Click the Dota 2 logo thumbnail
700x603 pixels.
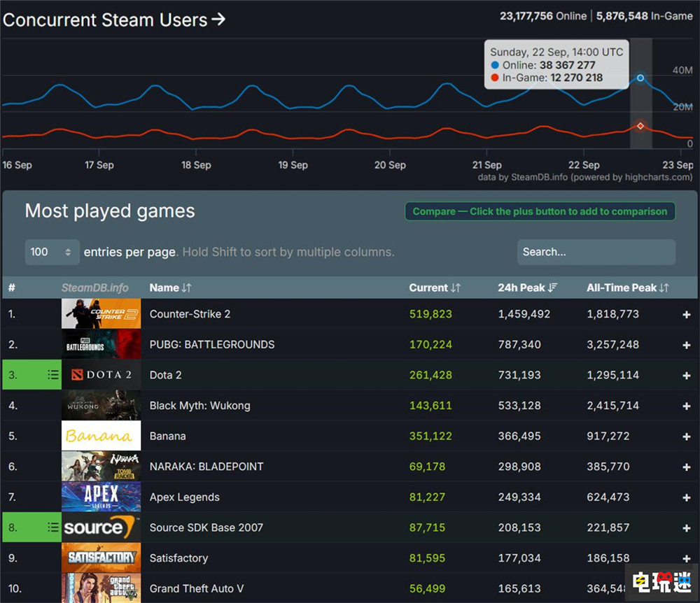pos(101,375)
